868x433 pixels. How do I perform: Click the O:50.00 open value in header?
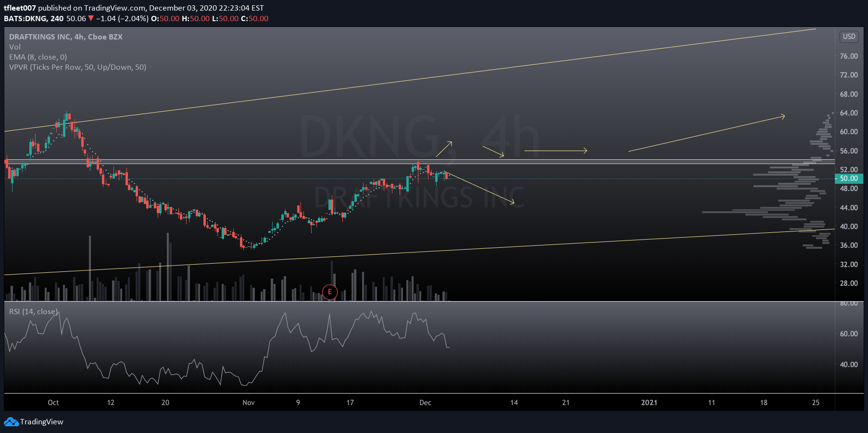point(165,18)
